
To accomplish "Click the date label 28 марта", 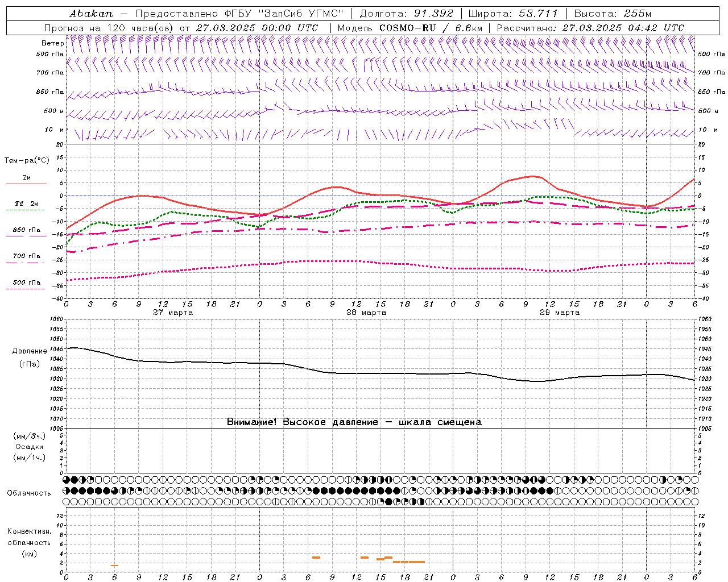I will (x=366, y=313).
